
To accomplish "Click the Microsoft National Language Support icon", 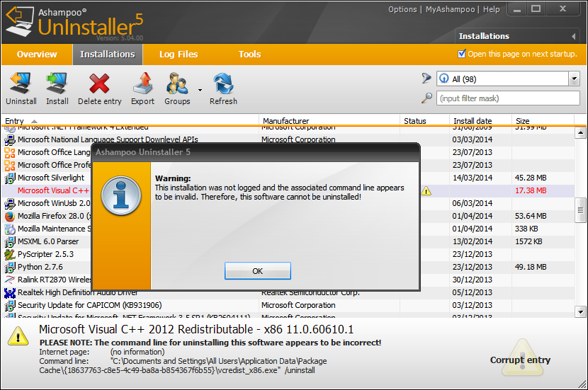I will (10, 139).
